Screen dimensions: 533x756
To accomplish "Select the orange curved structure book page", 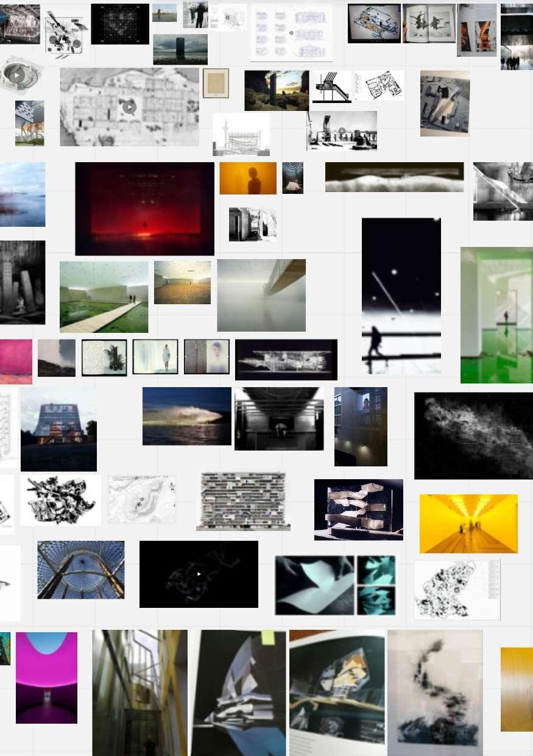I will click(x=477, y=30).
